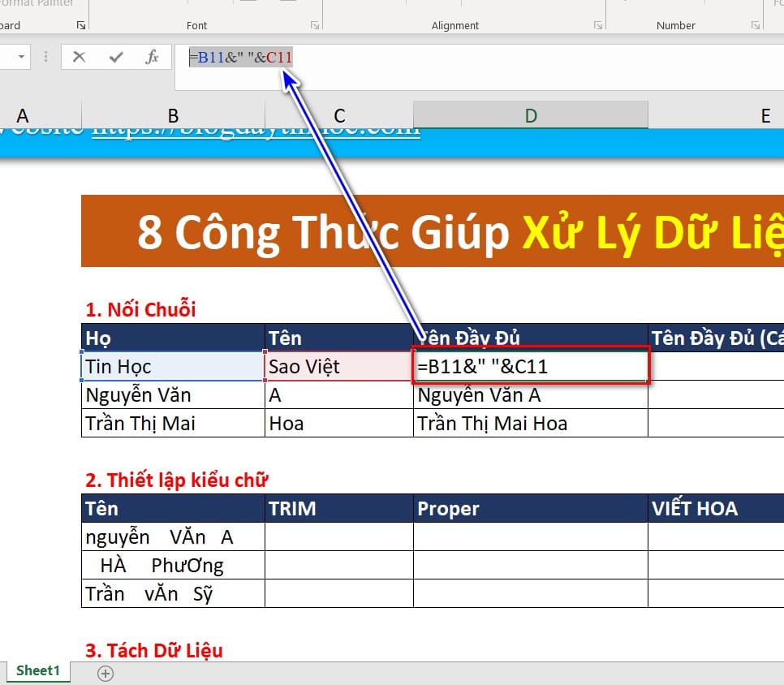Select cell 'Trần Thị Mai Hoa'

pyautogui.click(x=531, y=424)
